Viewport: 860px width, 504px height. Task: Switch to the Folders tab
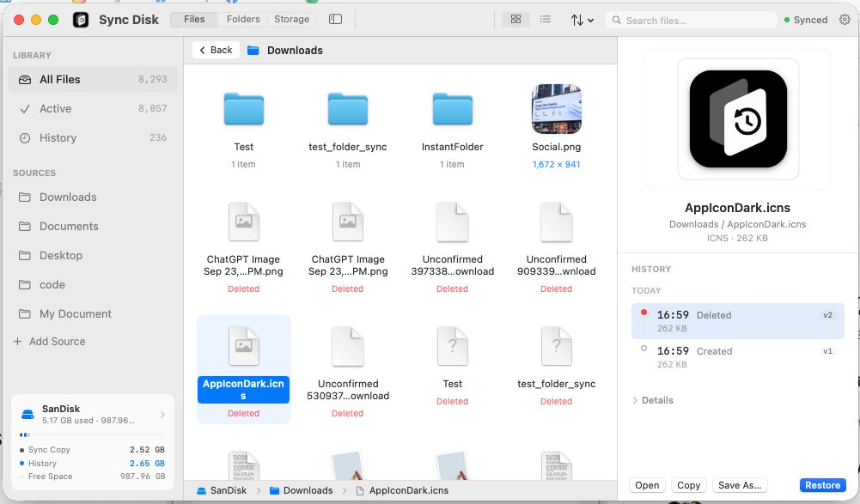pos(243,19)
